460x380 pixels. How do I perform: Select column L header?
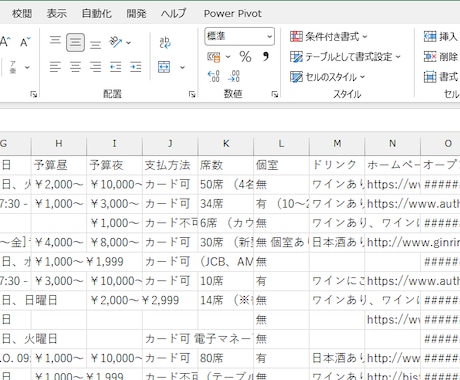(281, 144)
